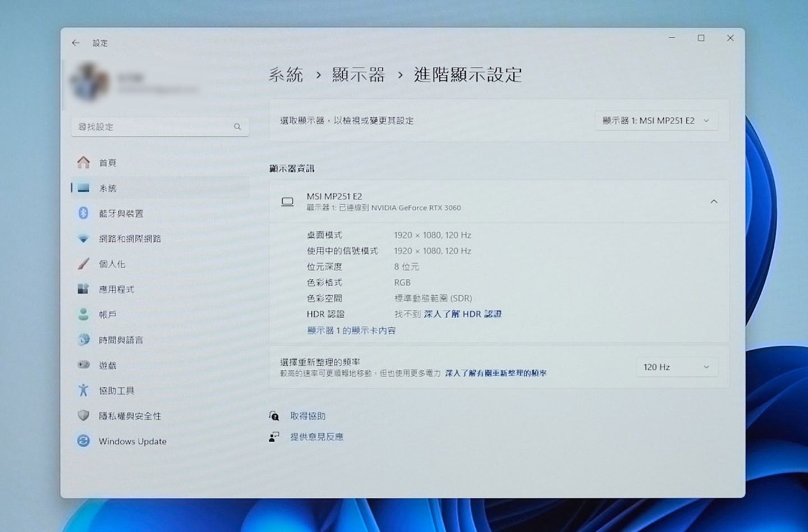This screenshot has width=808, height=532.
Task: Click the Apps icon in sidebar
Action: pos(84,289)
